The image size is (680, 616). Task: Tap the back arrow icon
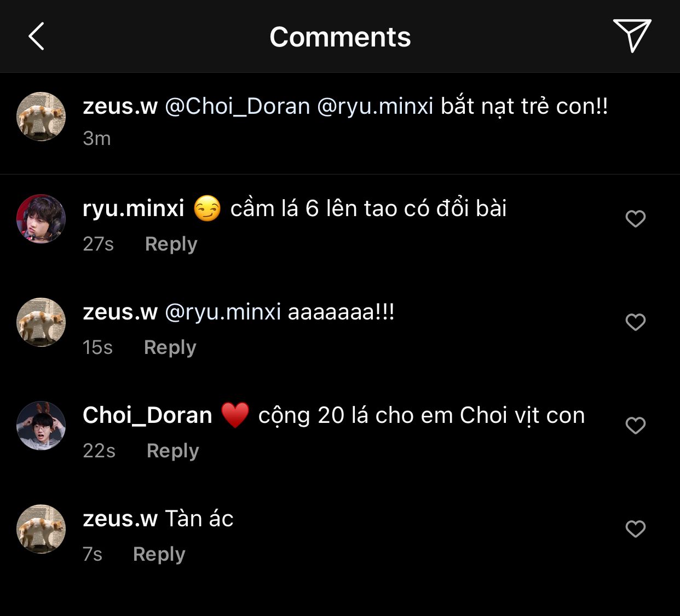36,37
